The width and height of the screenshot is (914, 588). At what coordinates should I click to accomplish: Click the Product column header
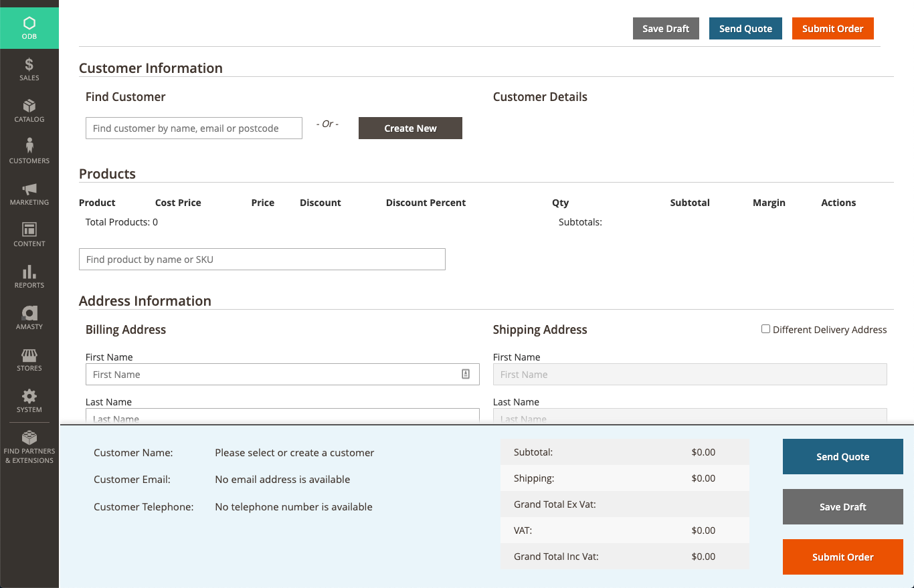(x=97, y=203)
